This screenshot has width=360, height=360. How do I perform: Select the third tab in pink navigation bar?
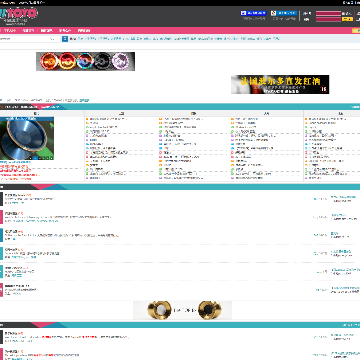(46, 30)
